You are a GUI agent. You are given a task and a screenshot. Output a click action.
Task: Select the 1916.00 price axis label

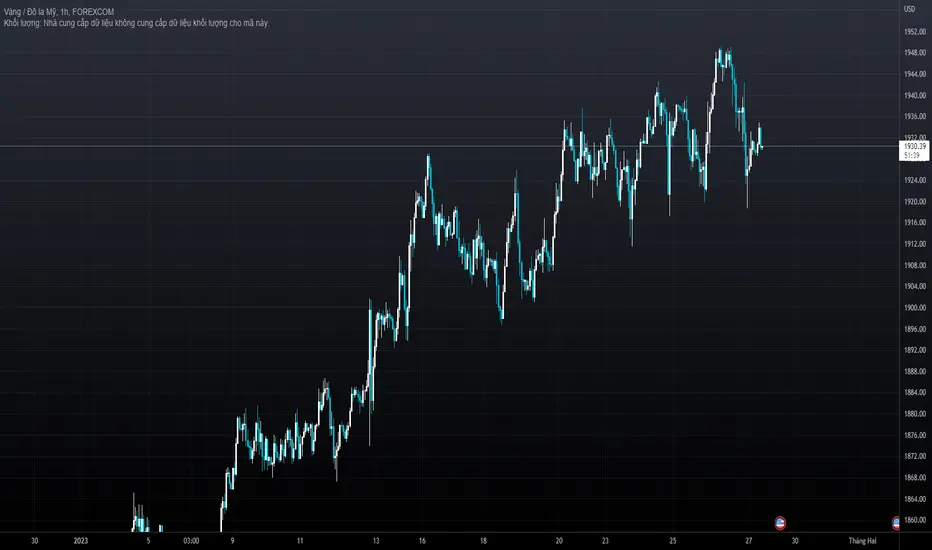click(x=915, y=222)
